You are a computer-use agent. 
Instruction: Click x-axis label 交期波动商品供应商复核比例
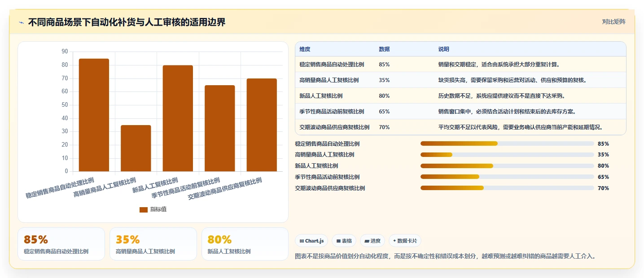click(x=225, y=188)
